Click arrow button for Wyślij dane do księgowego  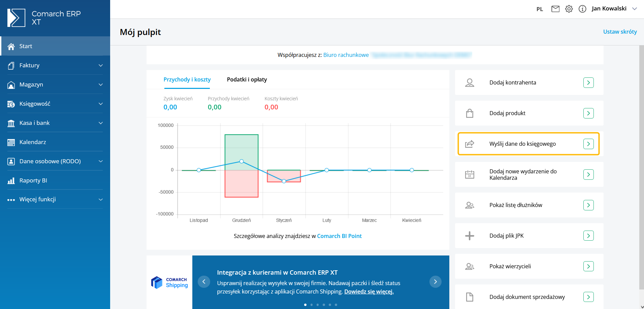point(588,144)
